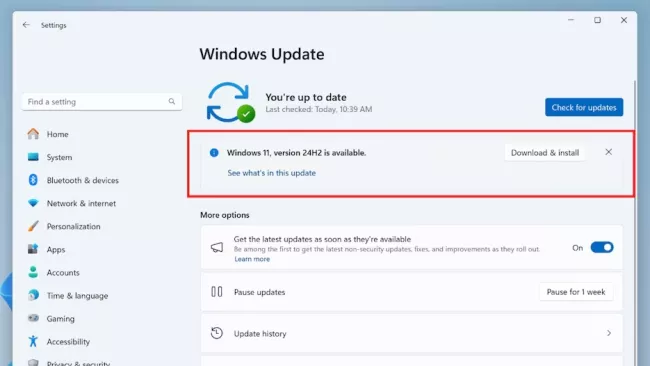Open Home settings page

coord(58,134)
